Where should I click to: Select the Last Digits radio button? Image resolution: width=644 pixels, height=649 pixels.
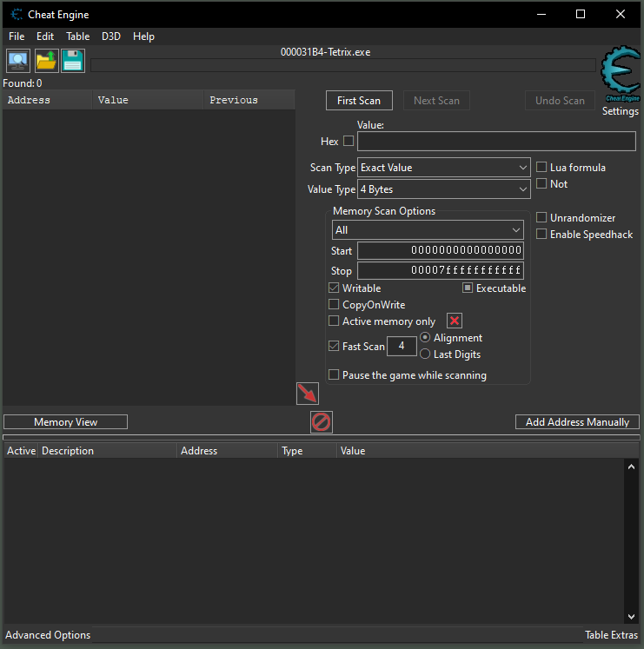point(425,354)
